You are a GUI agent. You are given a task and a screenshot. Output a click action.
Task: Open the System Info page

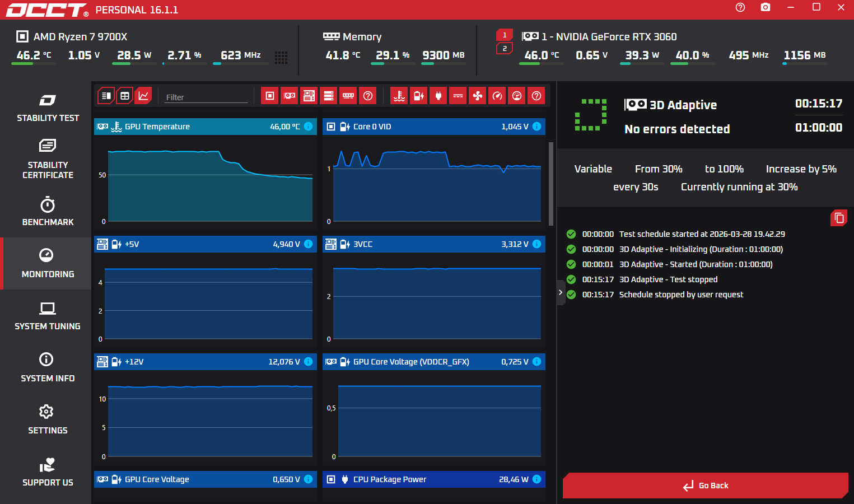tap(48, 367)
